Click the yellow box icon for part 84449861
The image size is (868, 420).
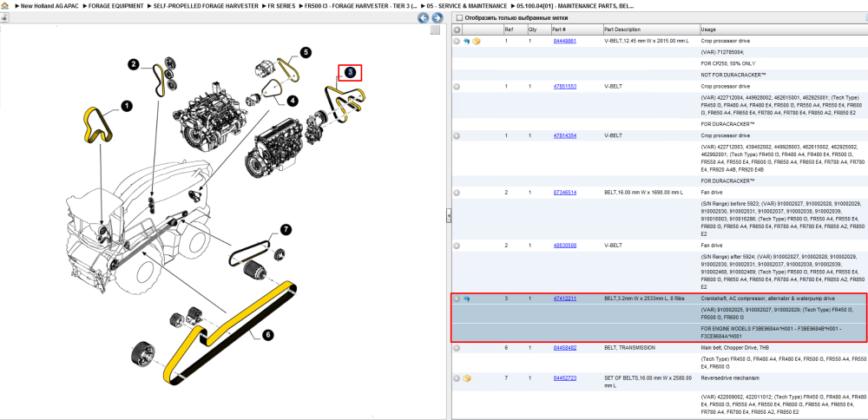coord(476,41)
